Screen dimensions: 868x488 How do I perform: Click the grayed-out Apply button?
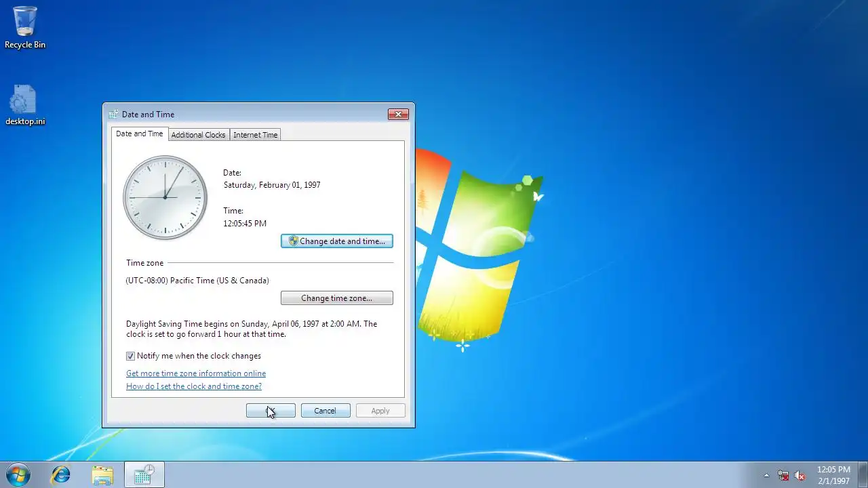pyautogui.click(x=380, y=411)
